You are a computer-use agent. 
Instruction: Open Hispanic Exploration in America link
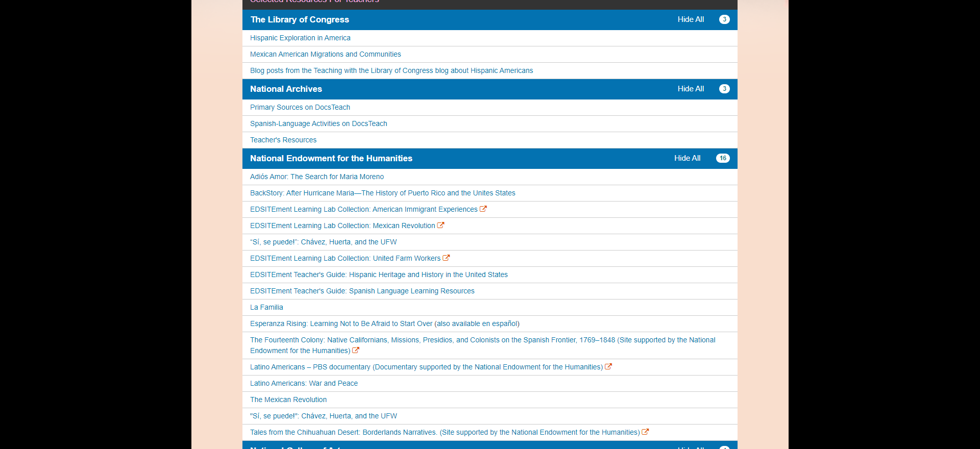click(x=300, y=38)
